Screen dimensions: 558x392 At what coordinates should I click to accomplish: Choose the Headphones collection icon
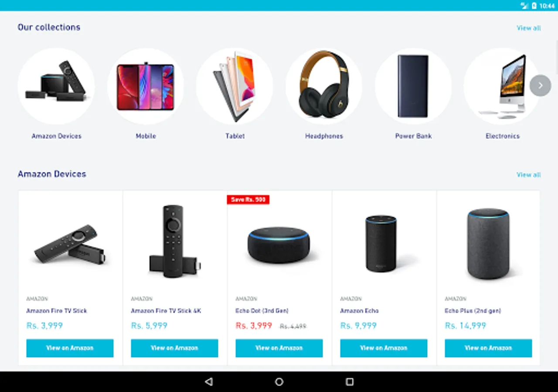pos(324,86)
